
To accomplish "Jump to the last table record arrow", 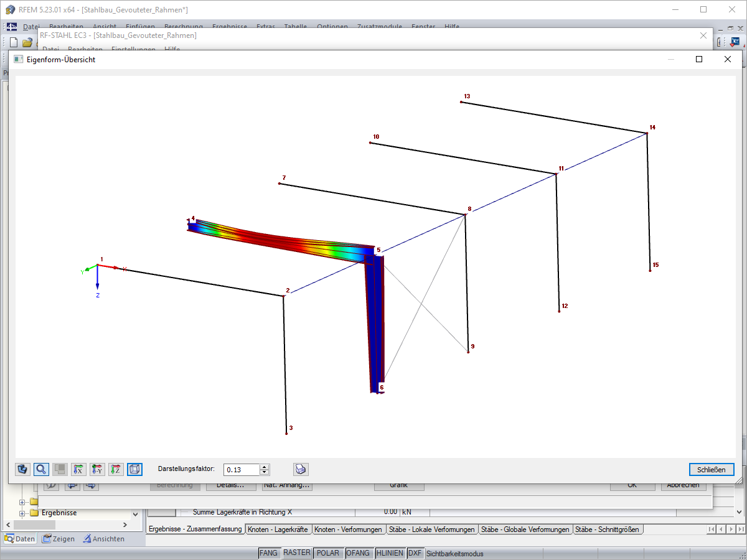I will (741, 530).
